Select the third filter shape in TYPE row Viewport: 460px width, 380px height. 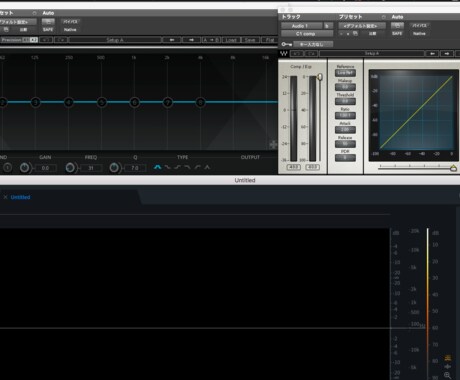pos(178,167)
